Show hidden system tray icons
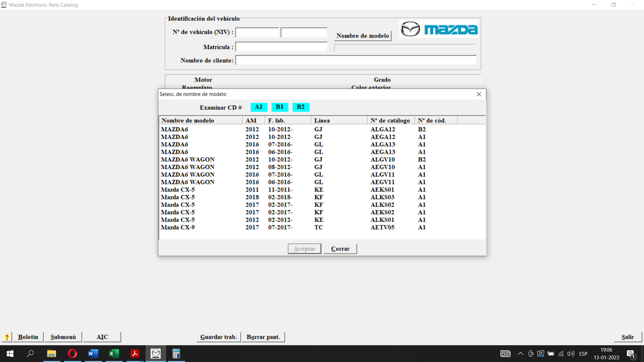Screen dimensions: 644x362 pyautogui.click(x=520, y=354)
